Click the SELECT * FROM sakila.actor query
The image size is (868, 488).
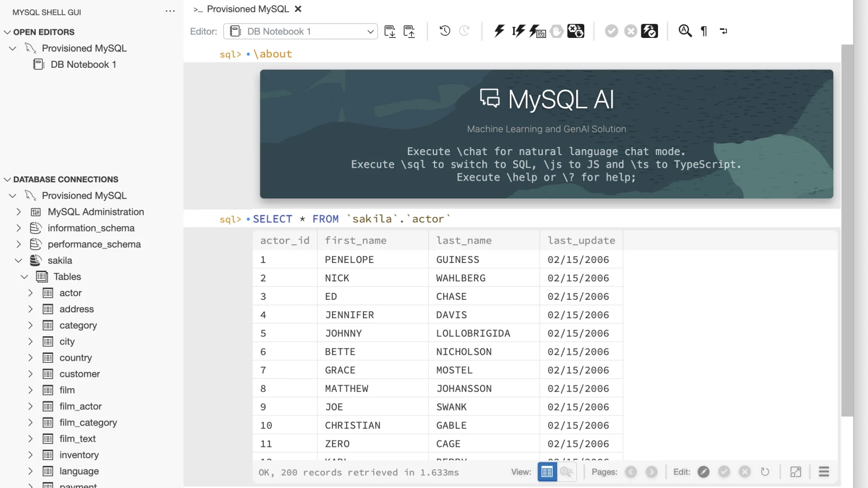click(x=352, y=219)
